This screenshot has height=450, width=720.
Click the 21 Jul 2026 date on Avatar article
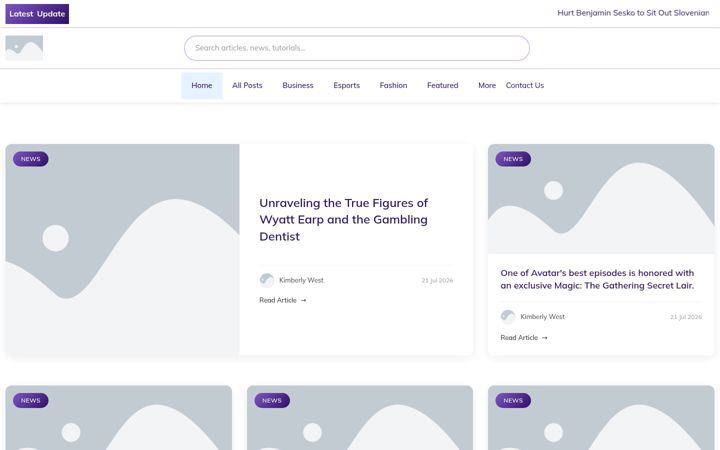(686, 317)
